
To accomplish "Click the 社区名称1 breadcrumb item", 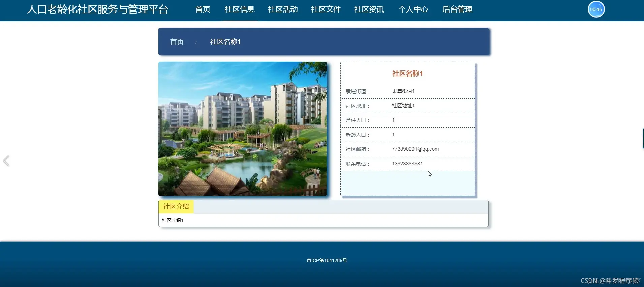I will click(225, 42).
